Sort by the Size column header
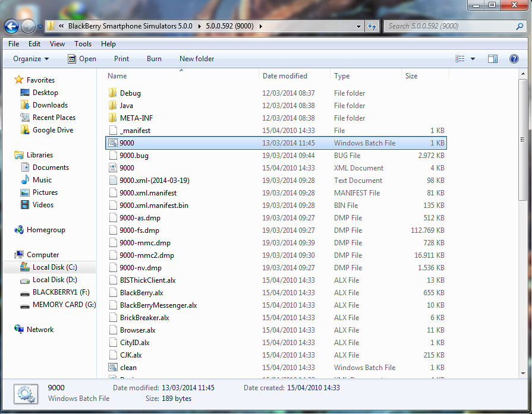The height and width of the screenshot is (414, 532). (411, 76)
